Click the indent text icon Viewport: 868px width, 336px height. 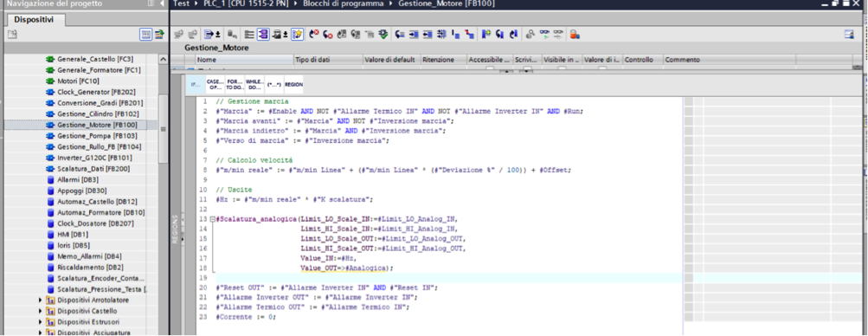click(x=414, y=35)
